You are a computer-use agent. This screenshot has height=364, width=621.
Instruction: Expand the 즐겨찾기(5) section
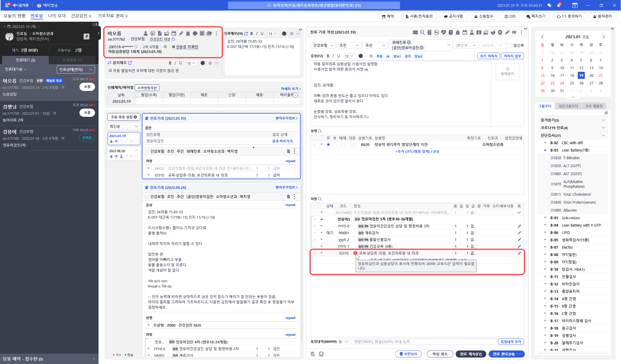tap(603, 120)
